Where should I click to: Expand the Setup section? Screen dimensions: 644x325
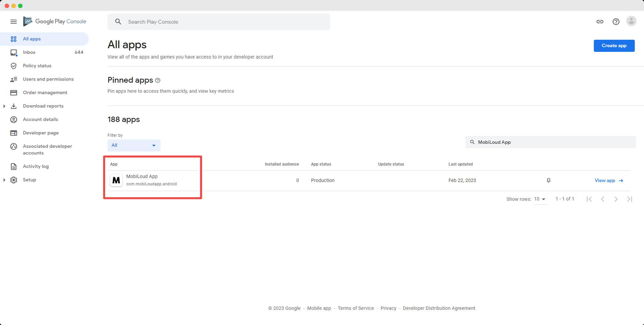[x=4, y=180]
